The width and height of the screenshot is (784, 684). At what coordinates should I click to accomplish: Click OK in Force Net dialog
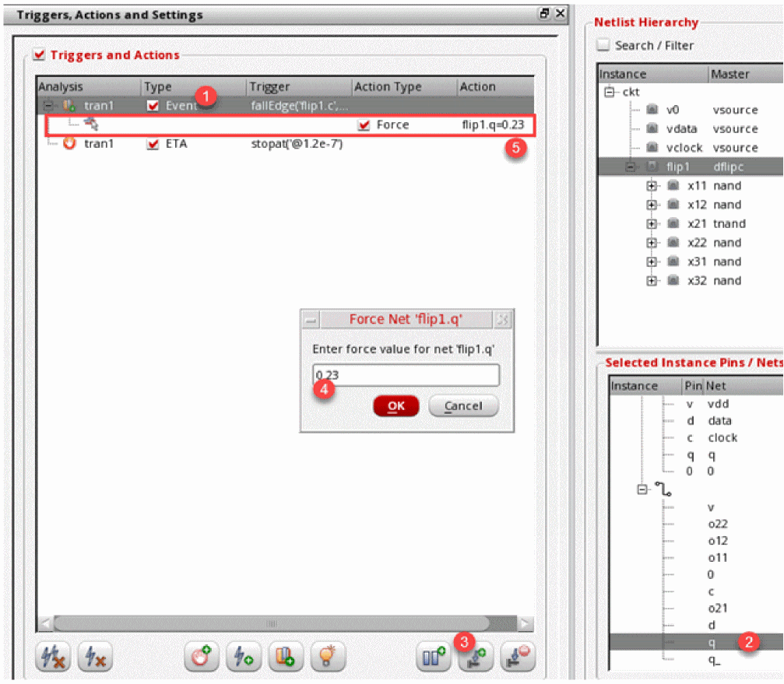396,405
